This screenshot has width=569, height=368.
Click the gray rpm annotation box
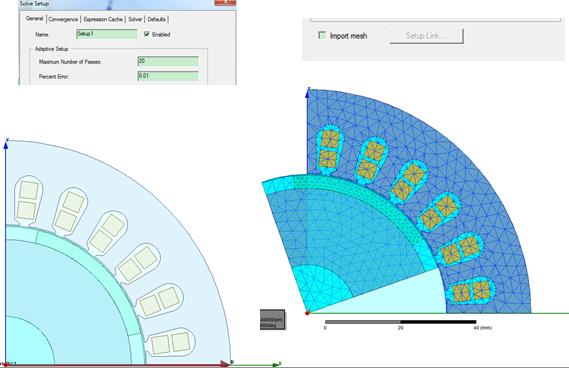(272, 320)
